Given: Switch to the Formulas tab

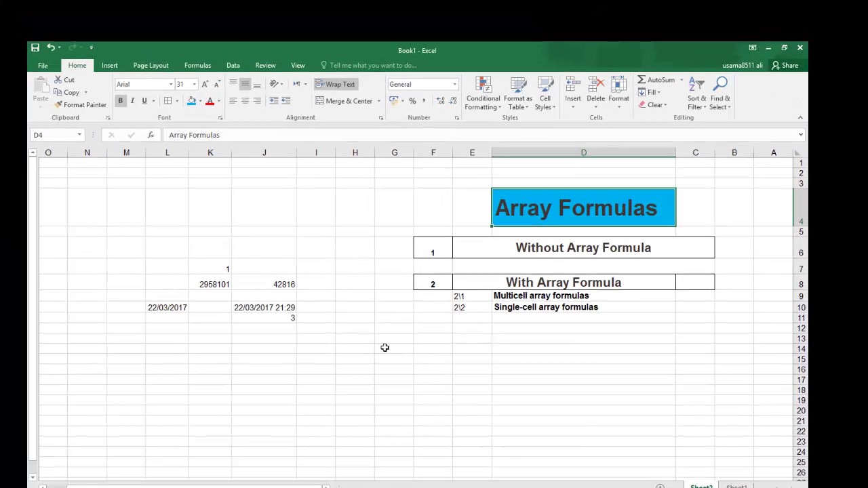Looking at the screenshot, I should (x=197, y=66).
